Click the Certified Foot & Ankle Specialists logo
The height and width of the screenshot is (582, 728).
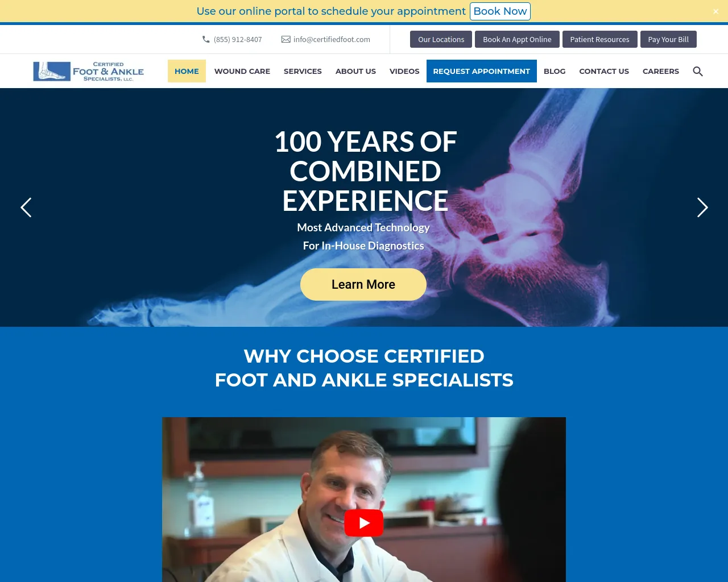point(88,71)
